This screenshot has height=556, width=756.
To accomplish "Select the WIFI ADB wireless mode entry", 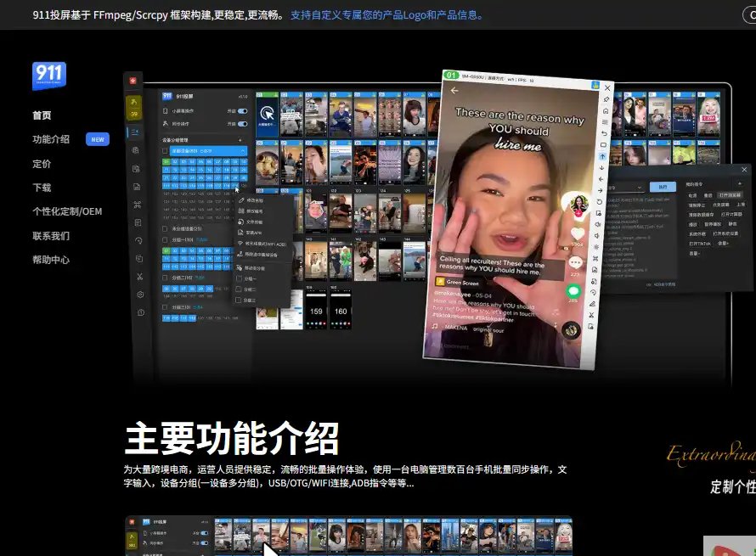I will coord(262,244).
